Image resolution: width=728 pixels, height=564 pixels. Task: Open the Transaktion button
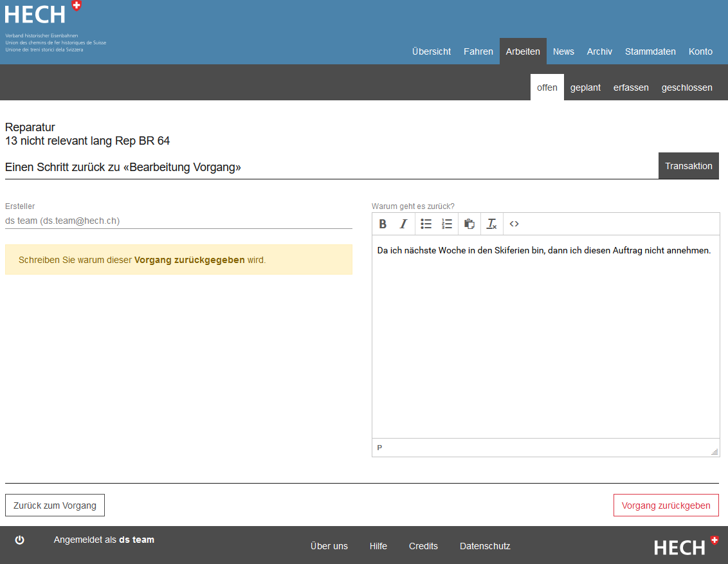click(x=688, y=166)
